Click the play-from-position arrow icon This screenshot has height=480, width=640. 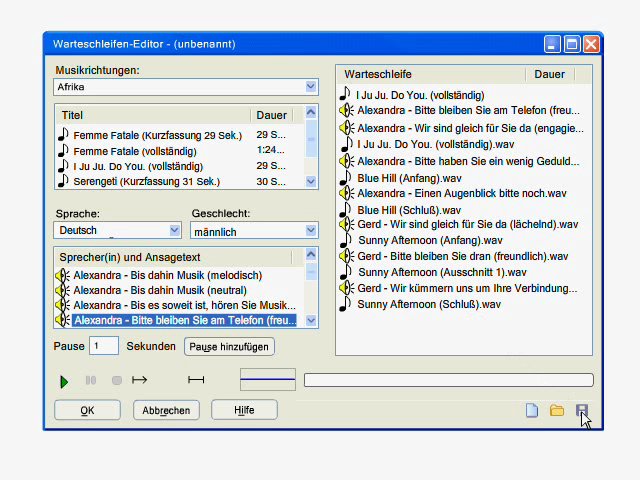point(140,380)
